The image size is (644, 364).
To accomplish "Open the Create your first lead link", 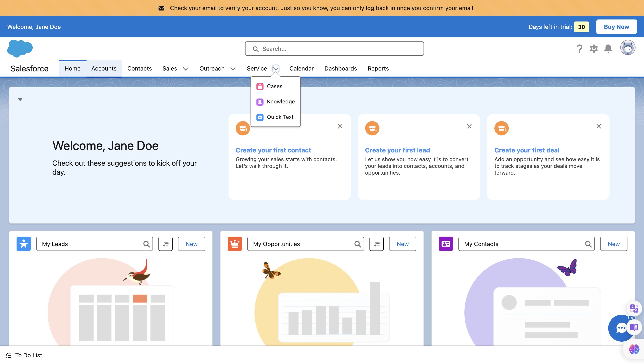I will [397, 150].
